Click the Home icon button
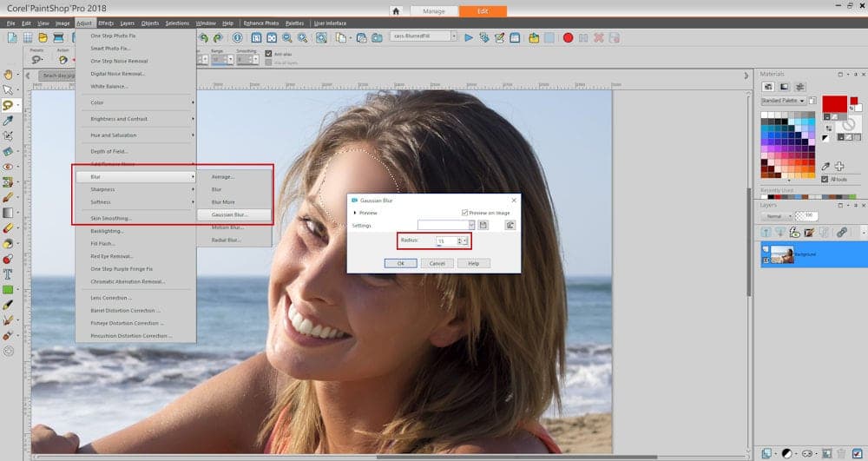 pos(396,11)
